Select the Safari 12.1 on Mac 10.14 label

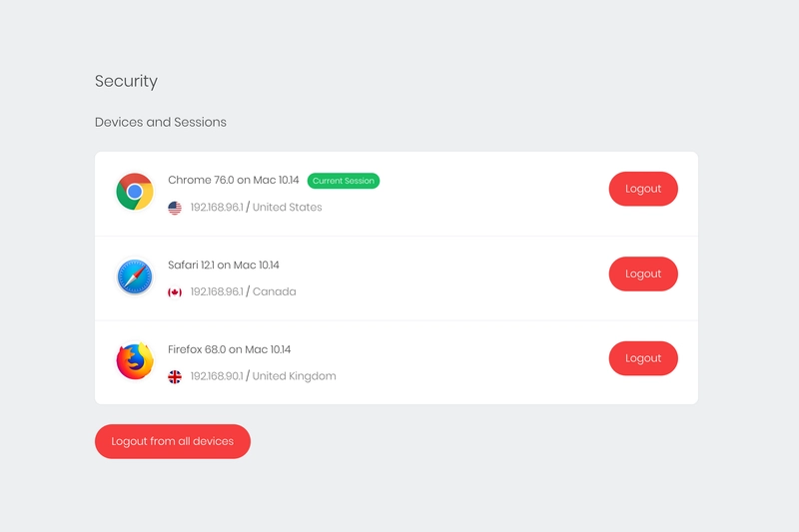(x=224, y=266)
